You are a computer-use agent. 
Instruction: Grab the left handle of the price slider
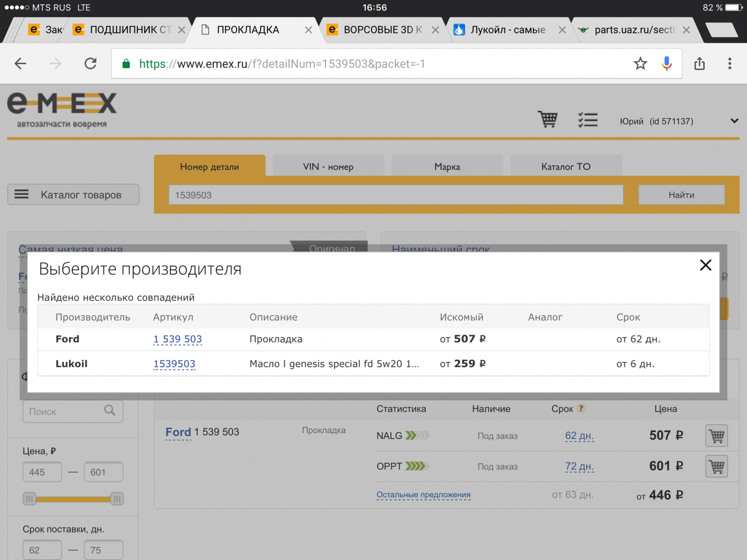coord(30,499)
